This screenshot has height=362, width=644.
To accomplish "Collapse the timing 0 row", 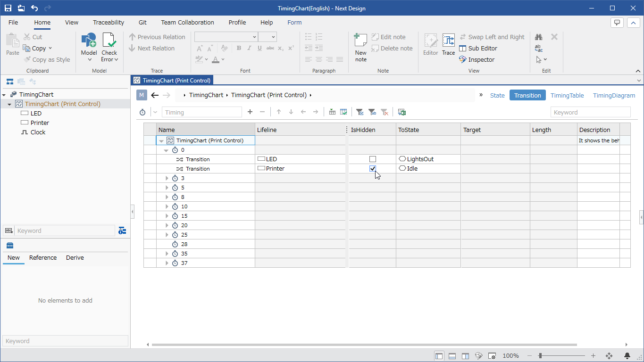I will coord(167,150).
